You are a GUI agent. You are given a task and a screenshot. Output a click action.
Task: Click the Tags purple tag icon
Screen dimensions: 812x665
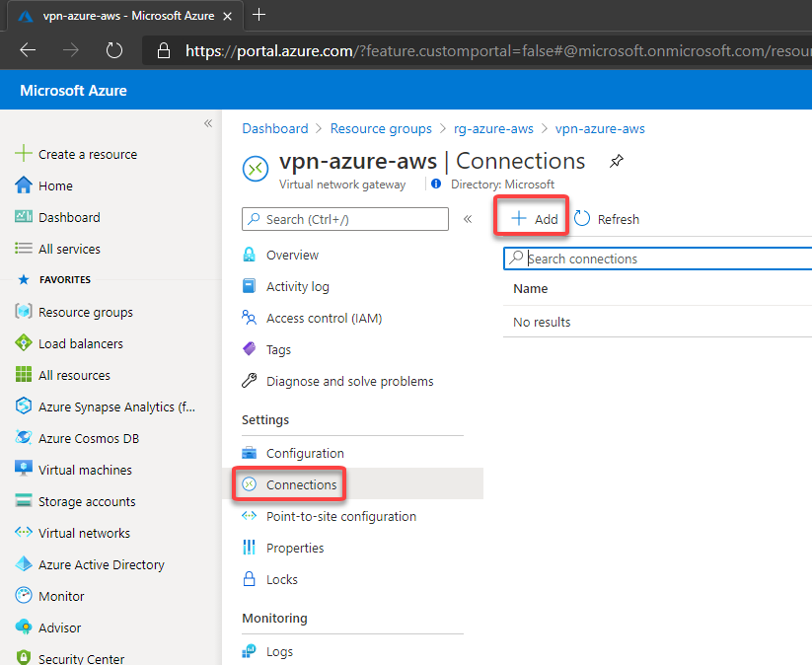tap(249, 349)
